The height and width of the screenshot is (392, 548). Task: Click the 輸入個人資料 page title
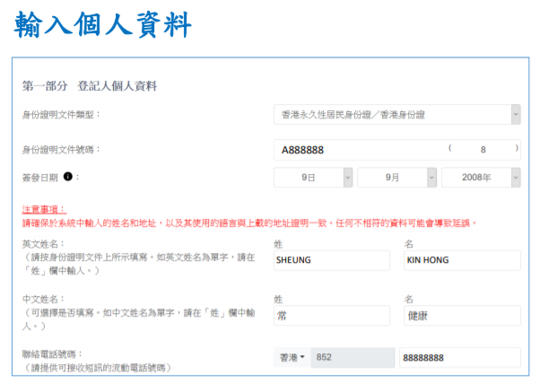coord(103,25)
